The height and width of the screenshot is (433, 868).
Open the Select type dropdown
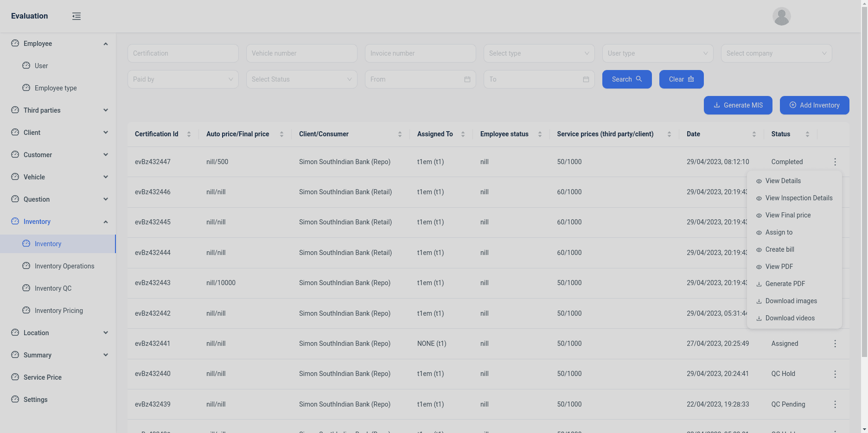[539, 53]
